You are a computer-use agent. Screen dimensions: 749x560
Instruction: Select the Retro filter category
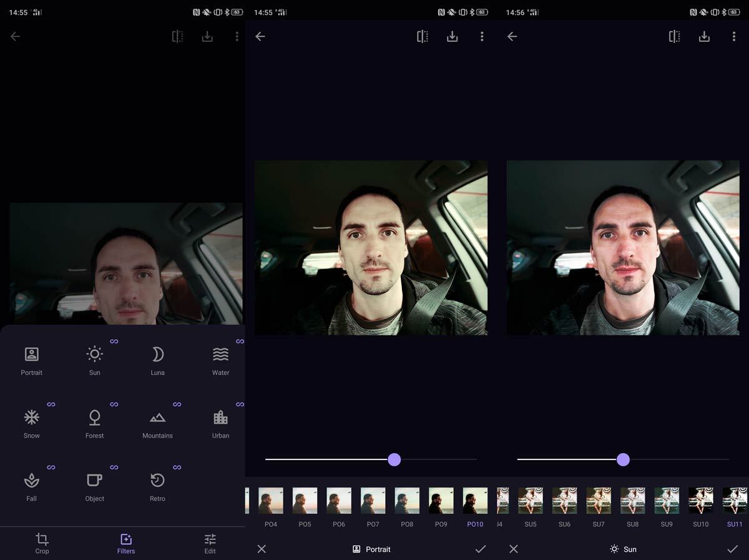[x=157, y=487]
